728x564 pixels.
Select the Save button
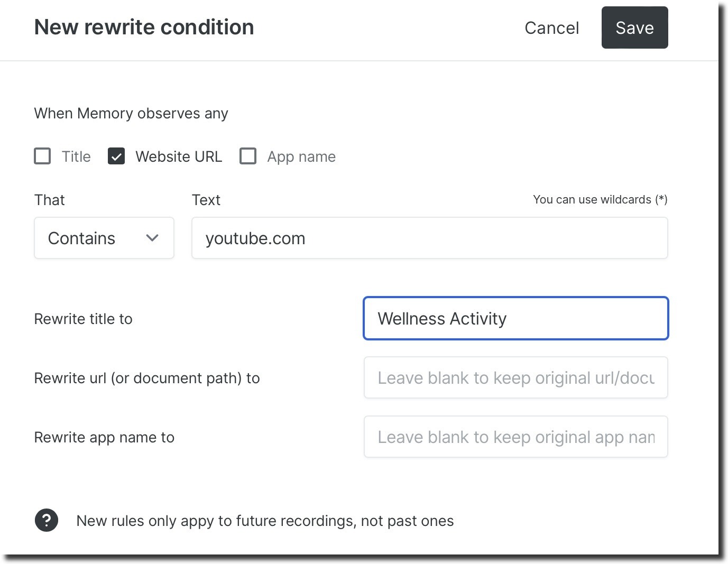(634, 27)
